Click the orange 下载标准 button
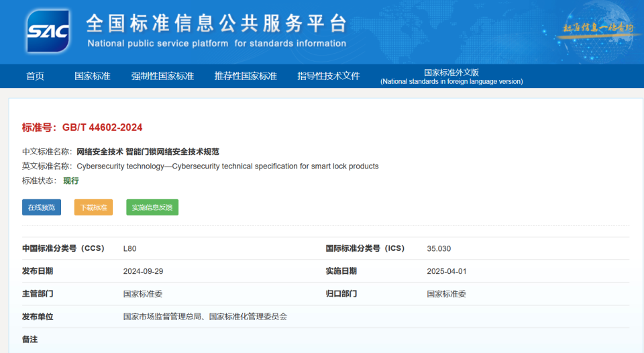This screenshot has width=644, height=353. click(x=93, y=207)
